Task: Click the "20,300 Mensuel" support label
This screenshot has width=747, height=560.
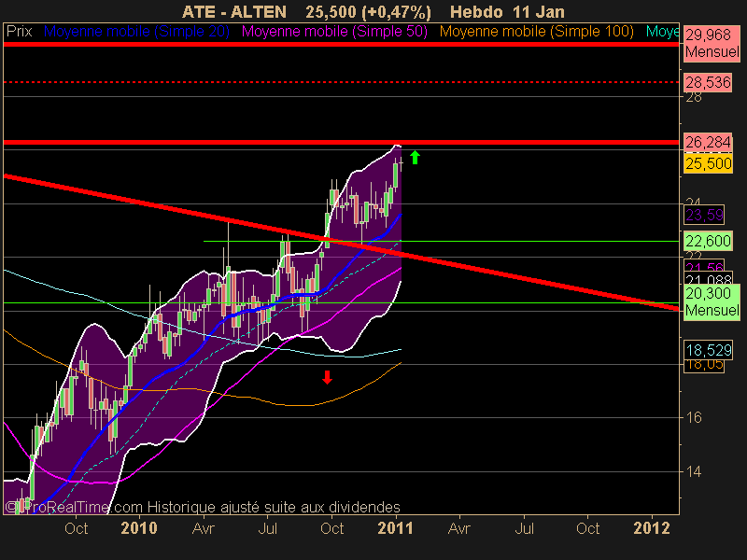Action: tap(712, 301)
